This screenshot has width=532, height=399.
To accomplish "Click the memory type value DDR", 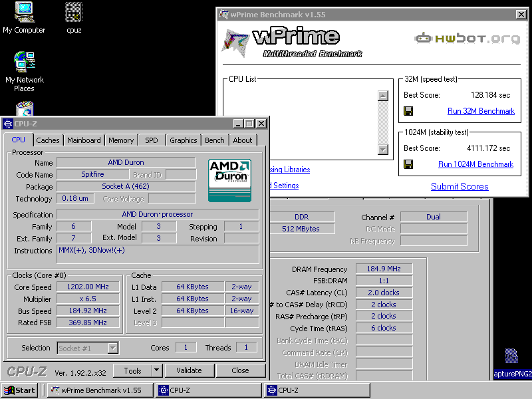I will tap(302, 217).
